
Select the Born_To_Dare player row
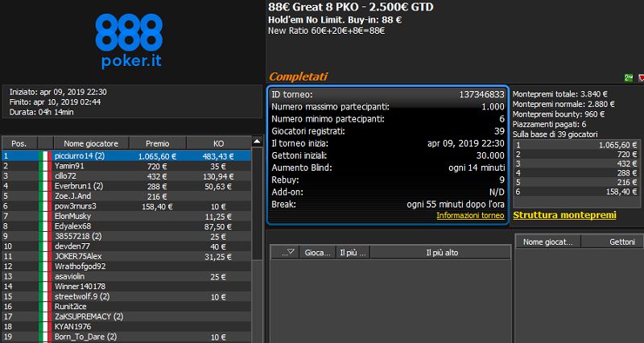pos(129,337)
